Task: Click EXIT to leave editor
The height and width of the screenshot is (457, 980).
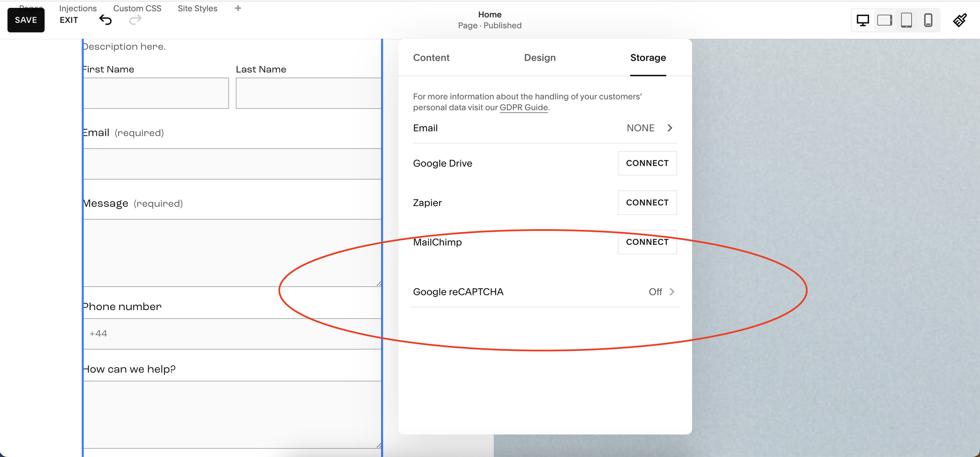Action: (x=69, y=20)
